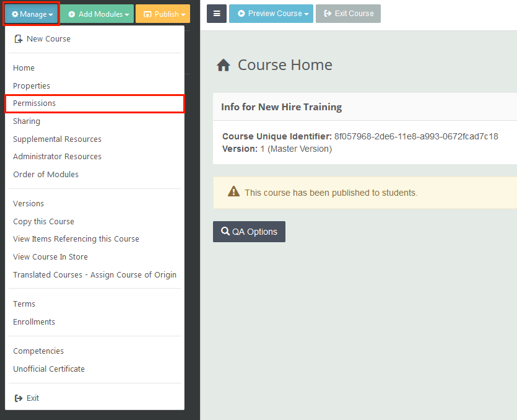Click 'Version: 1 (Master Version)' text
This screenshot has width=517, height=420.
click(x=277, y=149)
